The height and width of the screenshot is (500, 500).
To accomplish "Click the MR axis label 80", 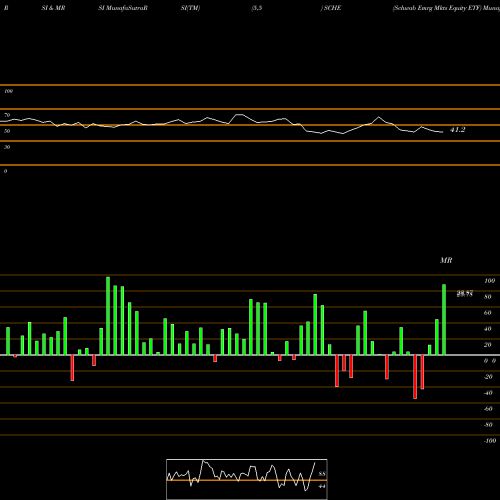I will 487,297.
